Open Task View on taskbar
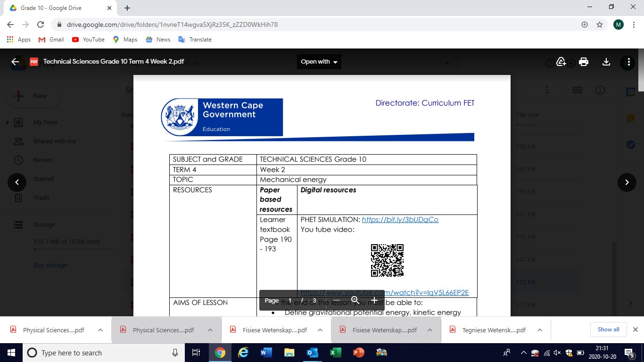The height and width of the screenshot is (362, 644). click(x=196, y=353)
